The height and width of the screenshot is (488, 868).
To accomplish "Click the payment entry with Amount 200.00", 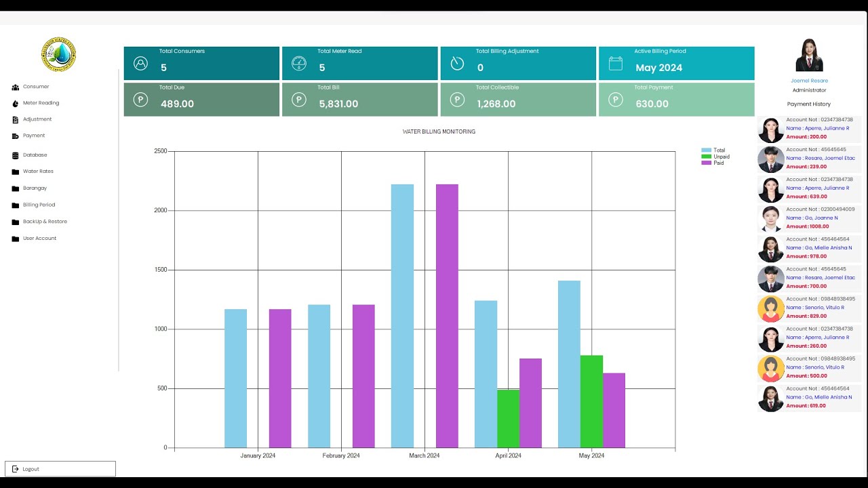I will (809, 129).
